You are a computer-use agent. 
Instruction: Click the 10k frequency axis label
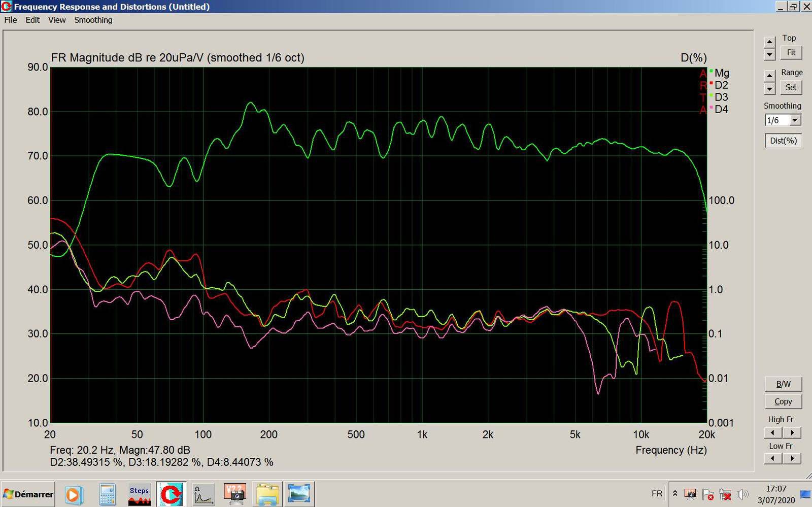(x=641, y=434)
